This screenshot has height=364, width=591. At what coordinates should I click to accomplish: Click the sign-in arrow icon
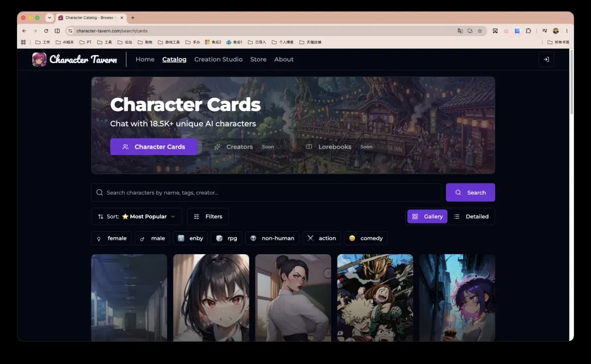pos(546,60)
